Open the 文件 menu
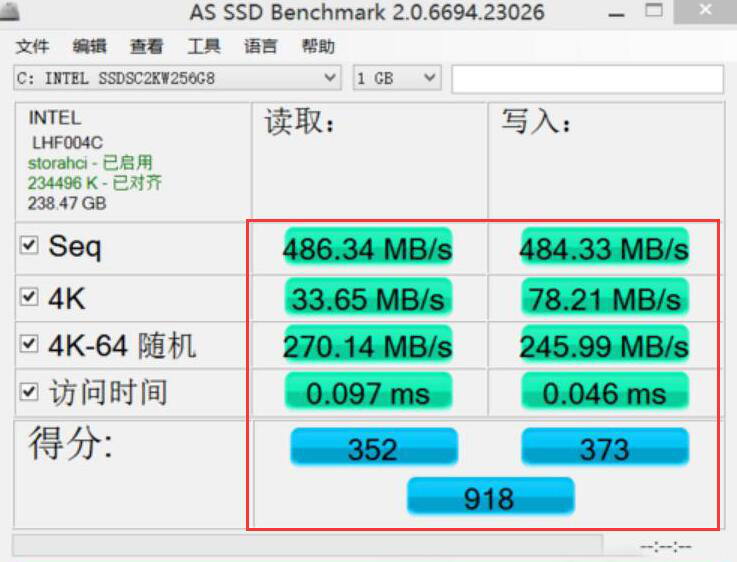The width and height of the screenshot is (737, 562). (32, 47)
